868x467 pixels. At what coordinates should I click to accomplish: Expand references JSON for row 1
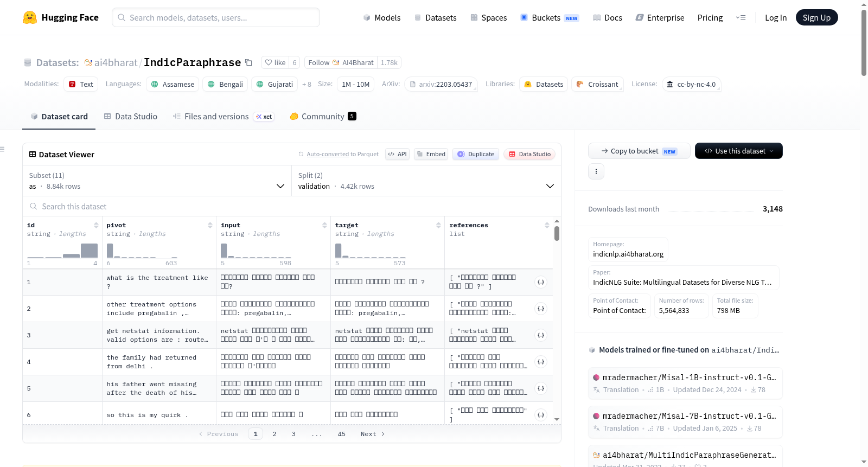pyautogui.click(x=541, y=282)
